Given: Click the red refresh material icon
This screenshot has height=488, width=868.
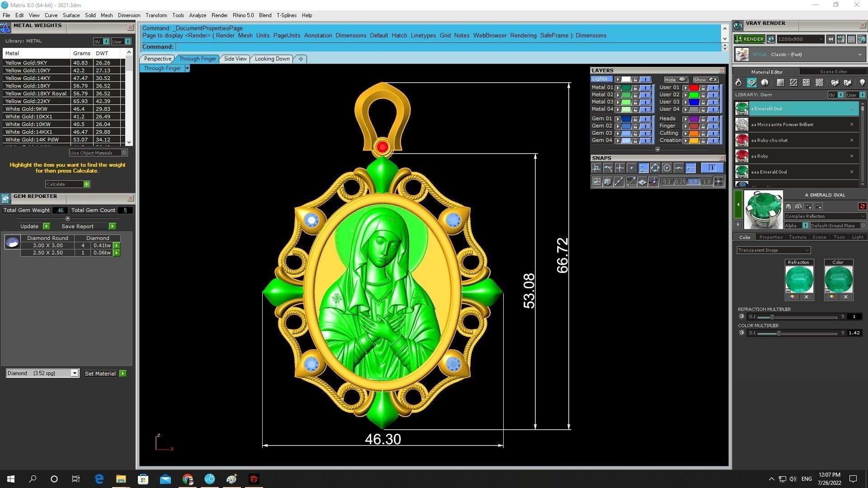Looking at the screenshot, I should [862, 206].
